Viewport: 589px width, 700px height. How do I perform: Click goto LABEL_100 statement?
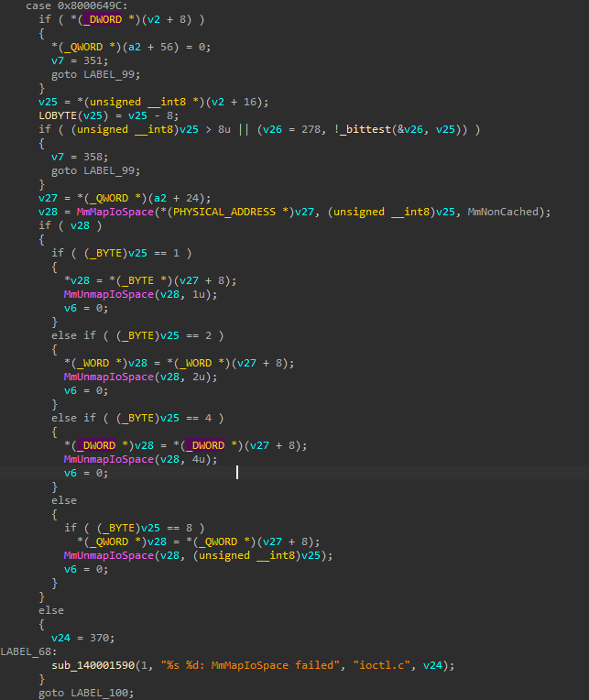86,693
